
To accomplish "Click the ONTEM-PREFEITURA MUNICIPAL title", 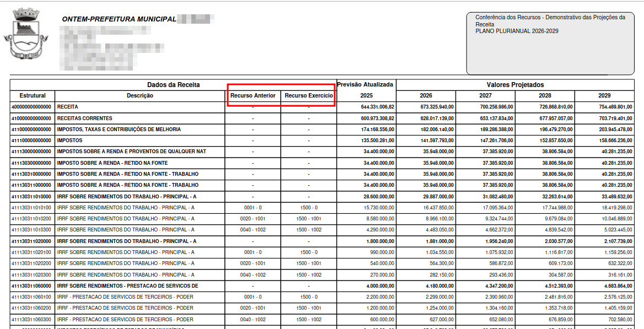I will pyautogui.click(x=119, y=19).
